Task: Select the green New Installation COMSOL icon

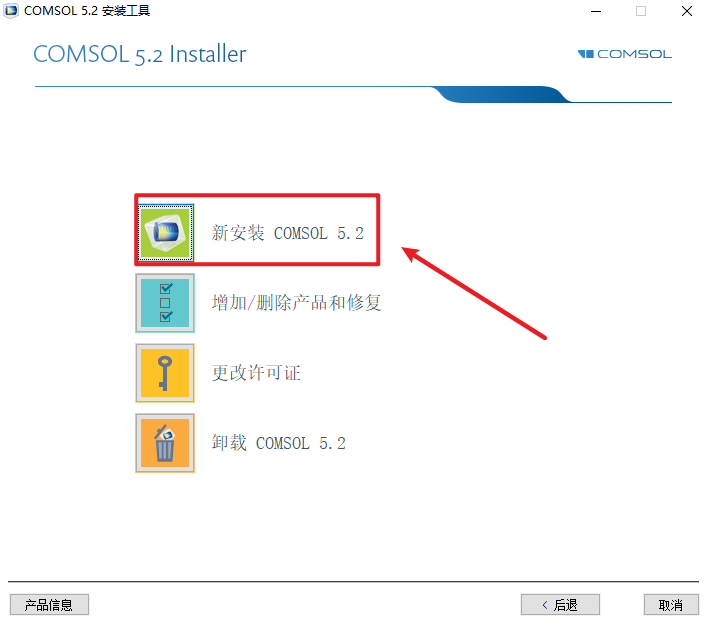Action: (165, 233)
